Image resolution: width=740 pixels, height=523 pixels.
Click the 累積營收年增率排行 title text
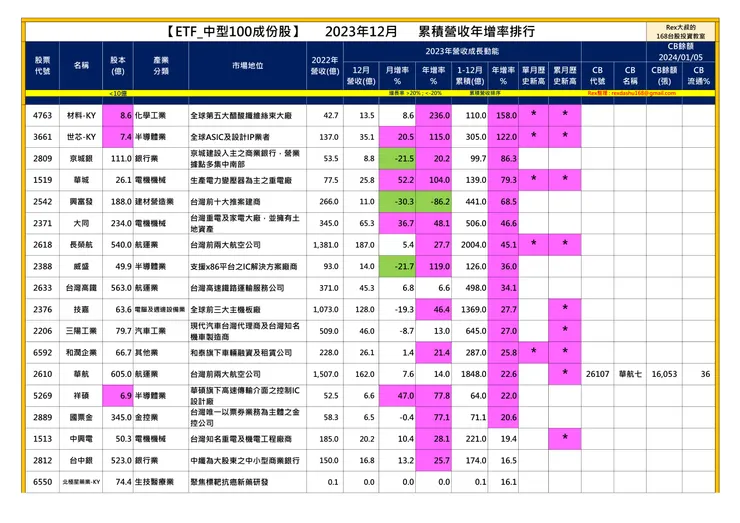[477, 31]
